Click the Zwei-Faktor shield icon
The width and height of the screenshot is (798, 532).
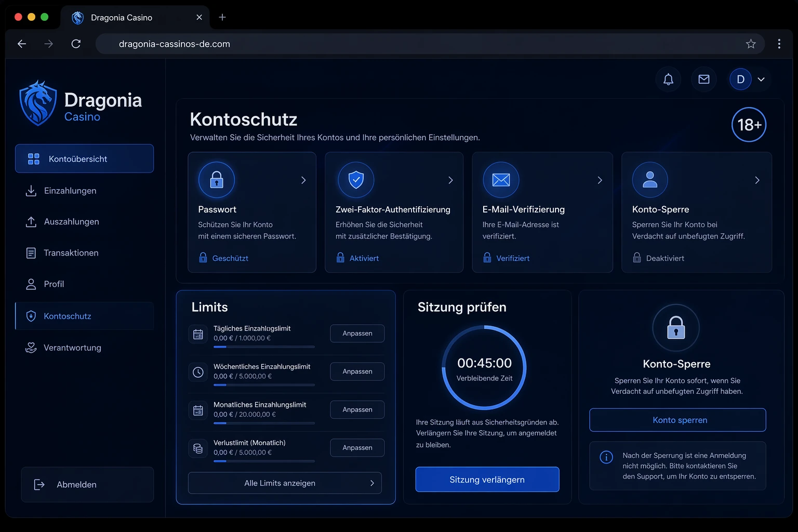coord(356,180)
